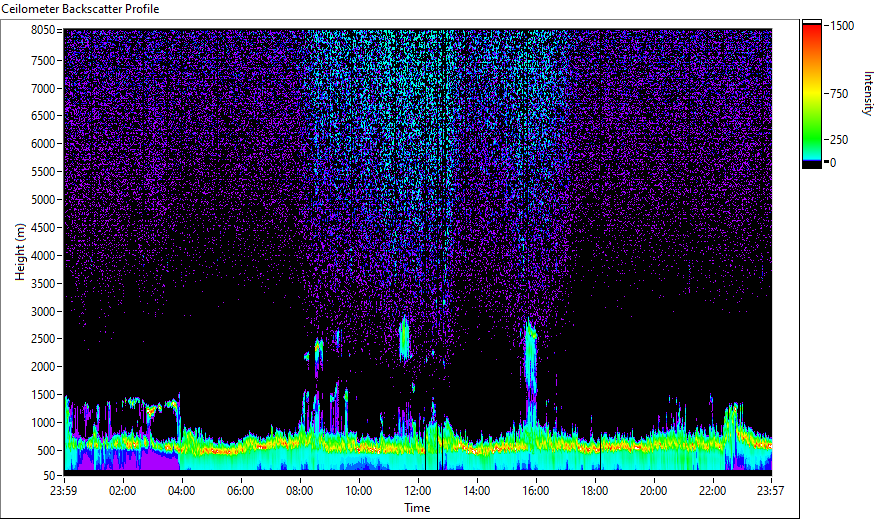Click the 8050 height axis value
Image resolution: width=878 pixels, height=519 pixels.
(x=43, y=30)
